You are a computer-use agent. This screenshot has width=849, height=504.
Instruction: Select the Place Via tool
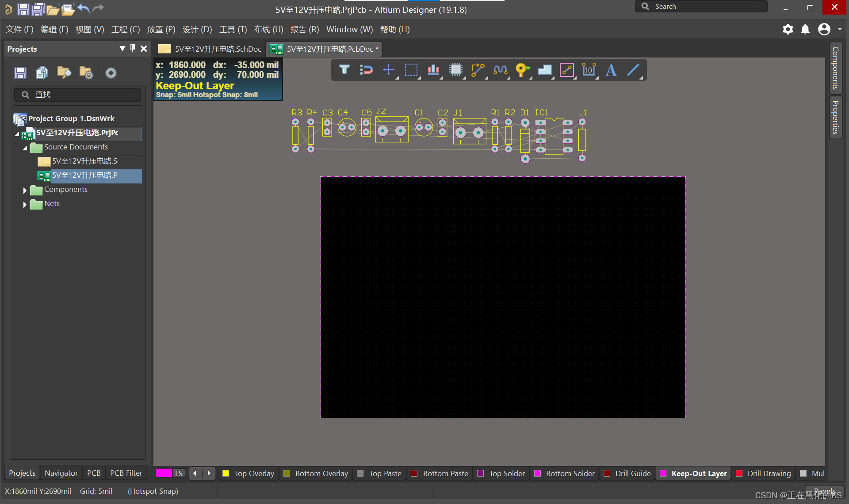522,70
